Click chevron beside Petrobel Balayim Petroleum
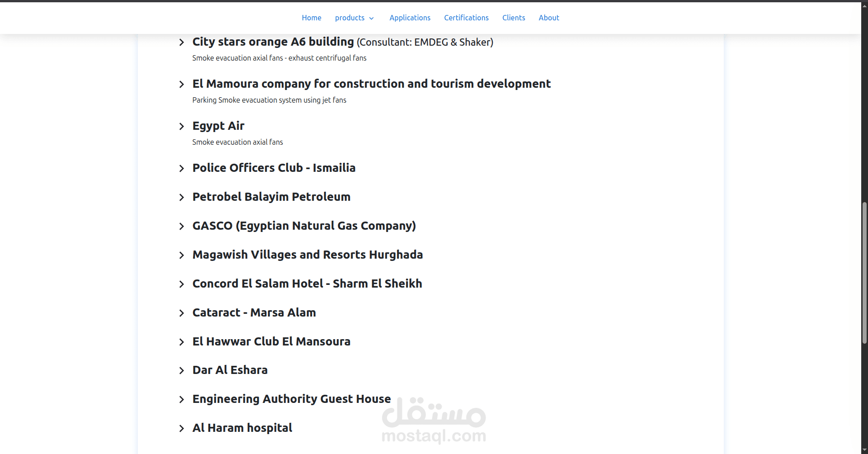 181,198
